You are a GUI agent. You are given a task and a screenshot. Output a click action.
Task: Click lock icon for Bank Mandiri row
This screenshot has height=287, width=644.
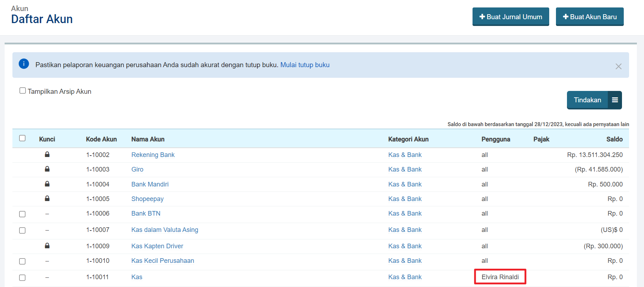(x=47, y=184)
